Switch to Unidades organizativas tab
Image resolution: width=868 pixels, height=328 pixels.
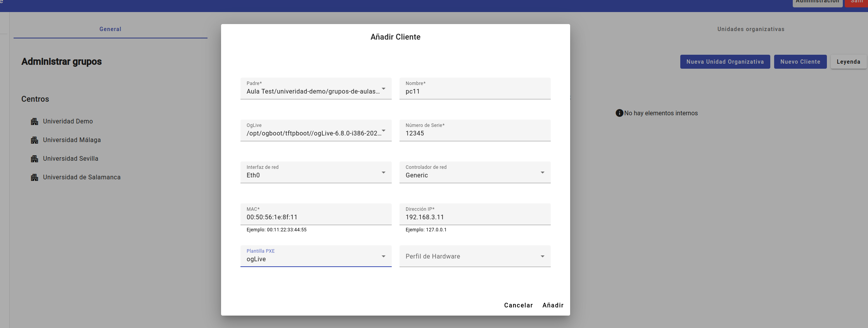[x=750, y=29]
